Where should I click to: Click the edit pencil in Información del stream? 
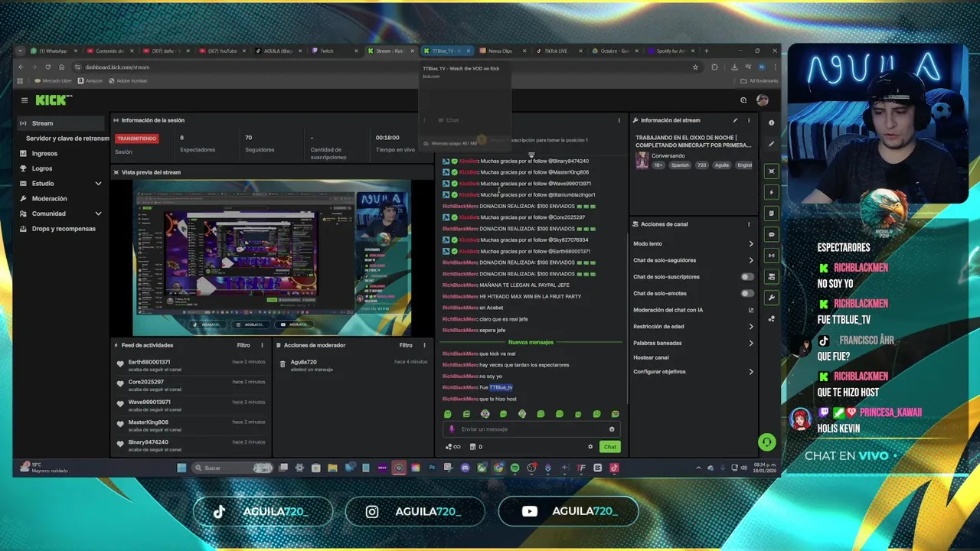(x=735, y=120)
